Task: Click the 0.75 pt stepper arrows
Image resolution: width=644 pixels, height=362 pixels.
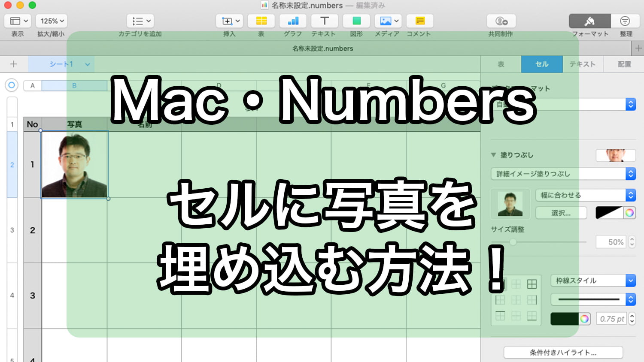Action: 632,319
